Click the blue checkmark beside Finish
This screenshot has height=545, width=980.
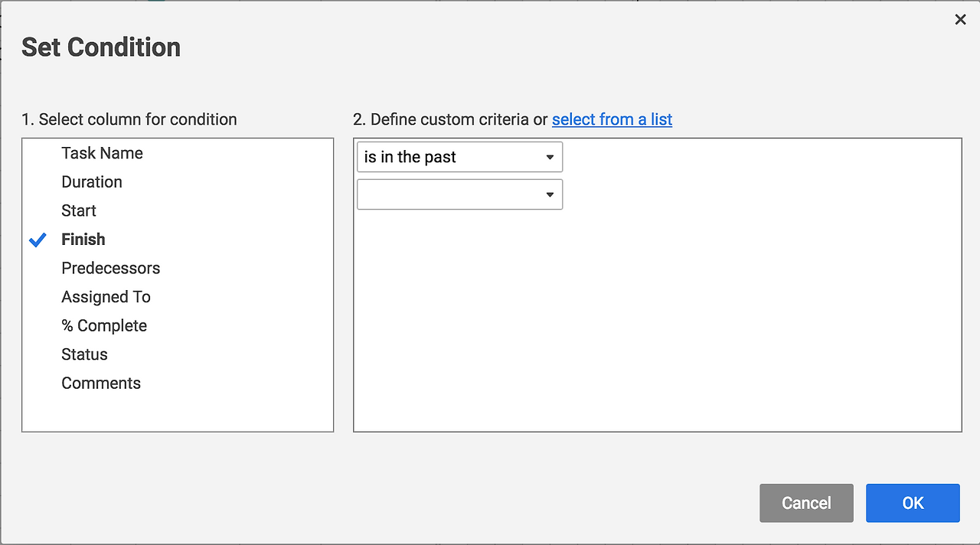38,240
